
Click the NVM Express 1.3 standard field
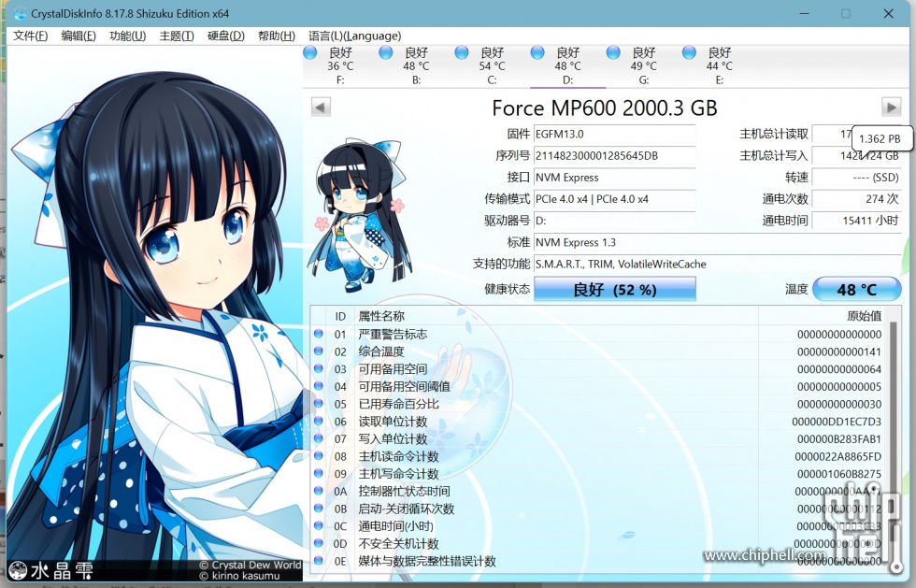(718, 242)
